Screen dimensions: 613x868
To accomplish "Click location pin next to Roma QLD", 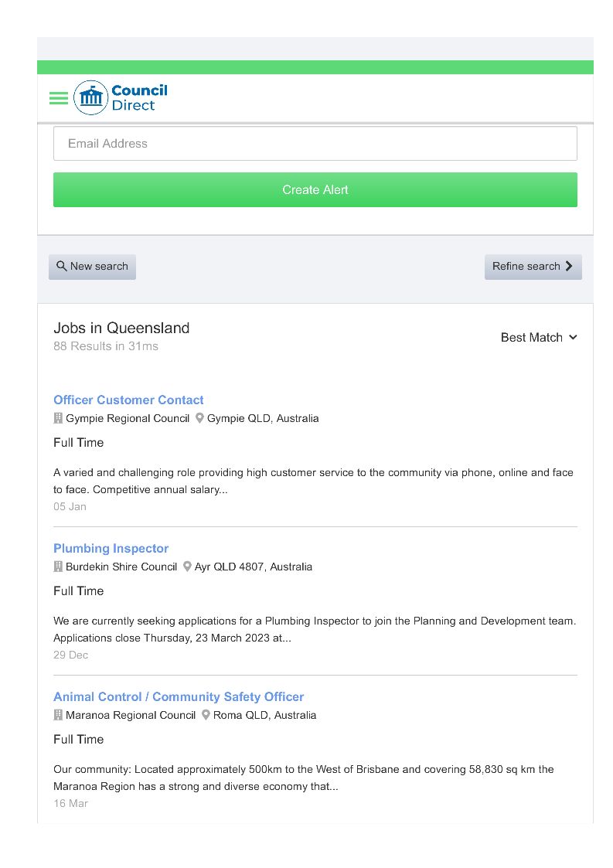I will coord(206,715).
